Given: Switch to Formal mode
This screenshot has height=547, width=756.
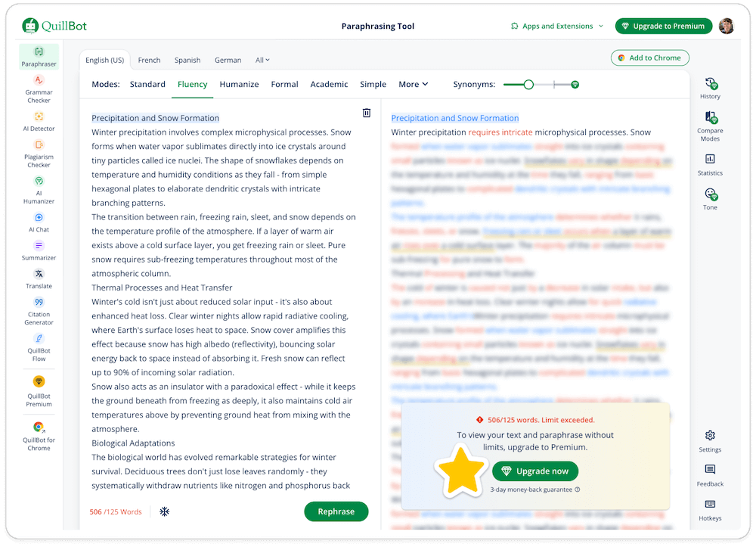Looking at the screenshot, I should pos(284,85).
